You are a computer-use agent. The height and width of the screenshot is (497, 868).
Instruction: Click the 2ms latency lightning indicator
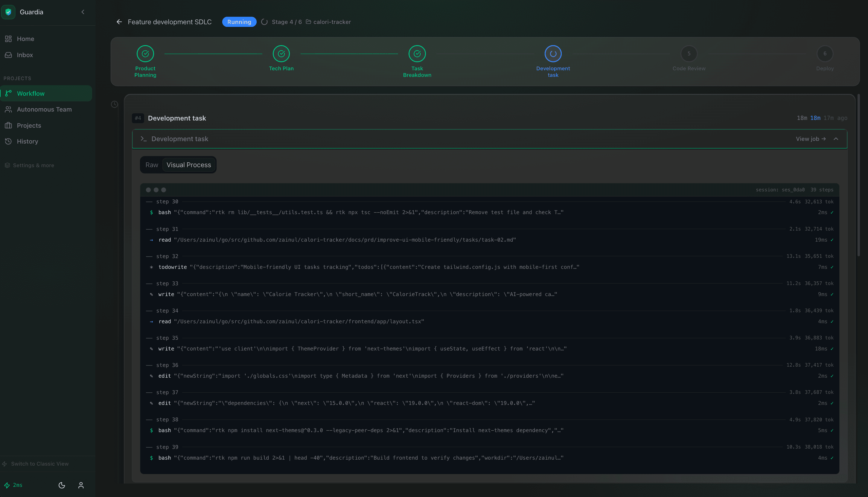tap(13, 485)
